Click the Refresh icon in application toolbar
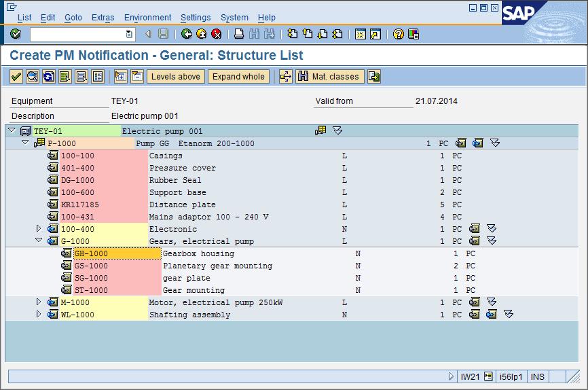The height and width of the screenshot is (390, 588). click(49, 77)
